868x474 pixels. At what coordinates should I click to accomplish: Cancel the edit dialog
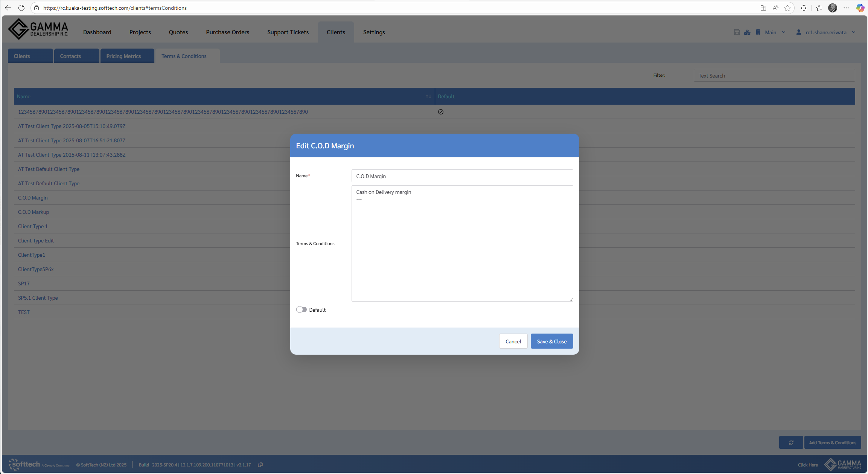click(513, 341)
